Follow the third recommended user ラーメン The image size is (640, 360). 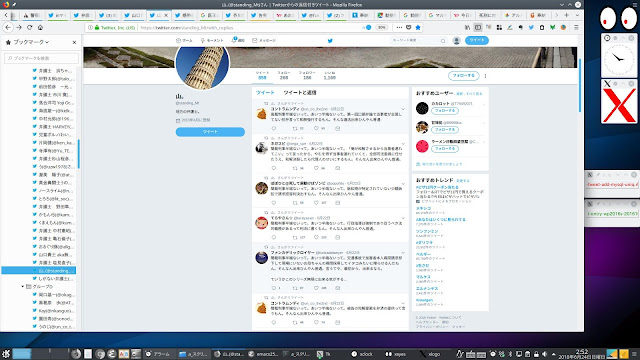(x=445, y=149)
